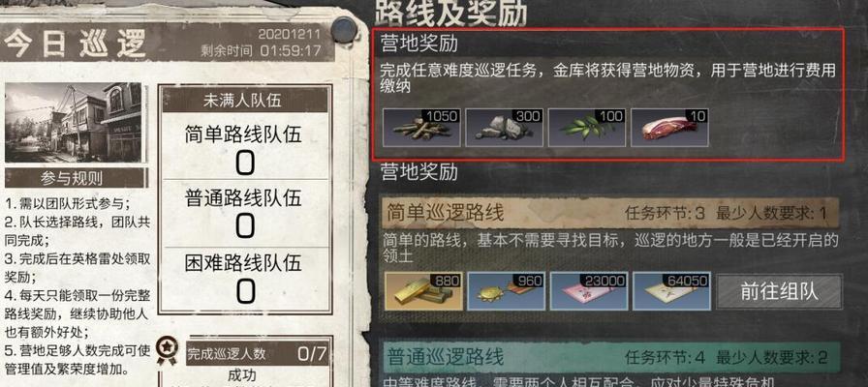868x387 pixels.
Task: Click the gold bars reward icon (880)
Action: coord(423,290)
